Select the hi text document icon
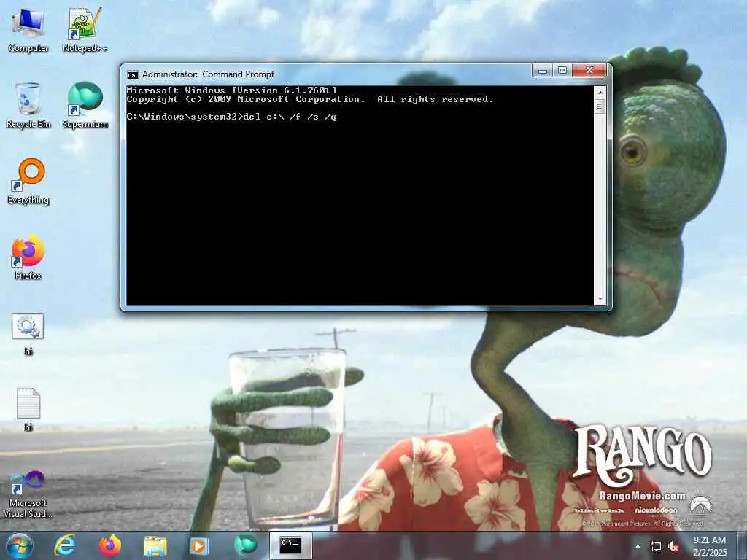This screenshot has width=747, height=560. tap(28, 409)
